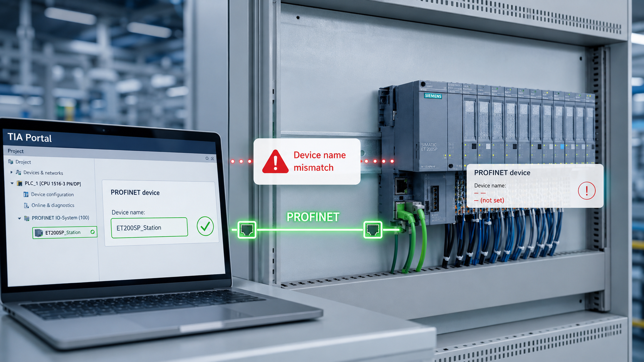Click the Devices & networks tree icon
The image size is (644, 362).
tap(18, 173)
